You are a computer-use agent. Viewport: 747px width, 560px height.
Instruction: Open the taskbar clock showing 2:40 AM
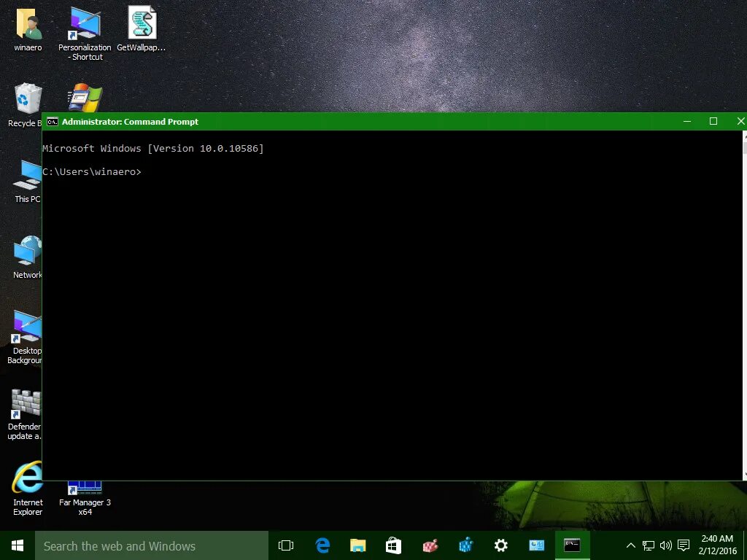coord(718,545)
